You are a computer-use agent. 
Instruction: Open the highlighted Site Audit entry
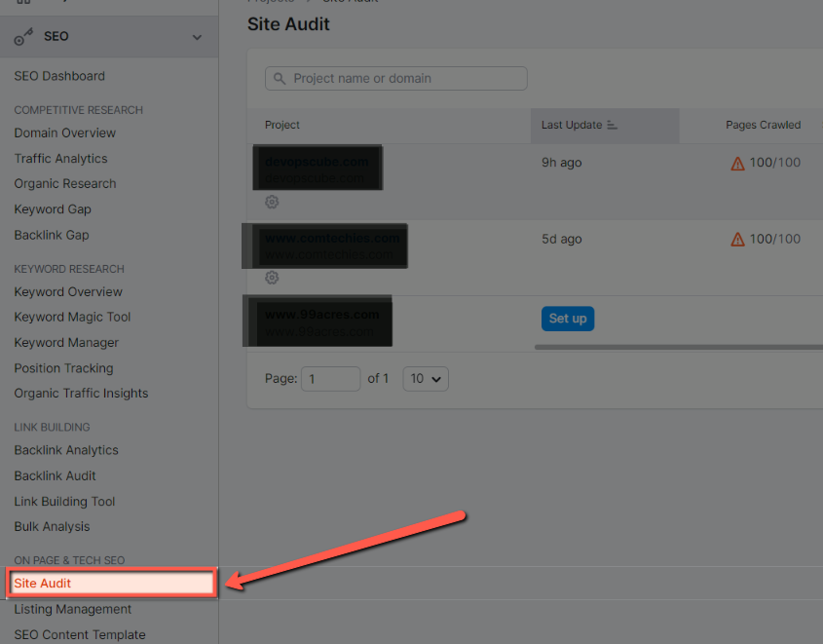click(42, 584)
